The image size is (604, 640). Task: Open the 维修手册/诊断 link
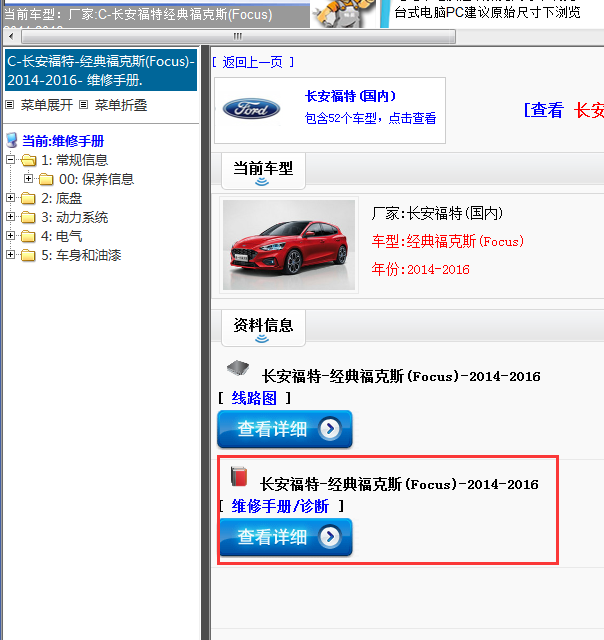[280, 506]
